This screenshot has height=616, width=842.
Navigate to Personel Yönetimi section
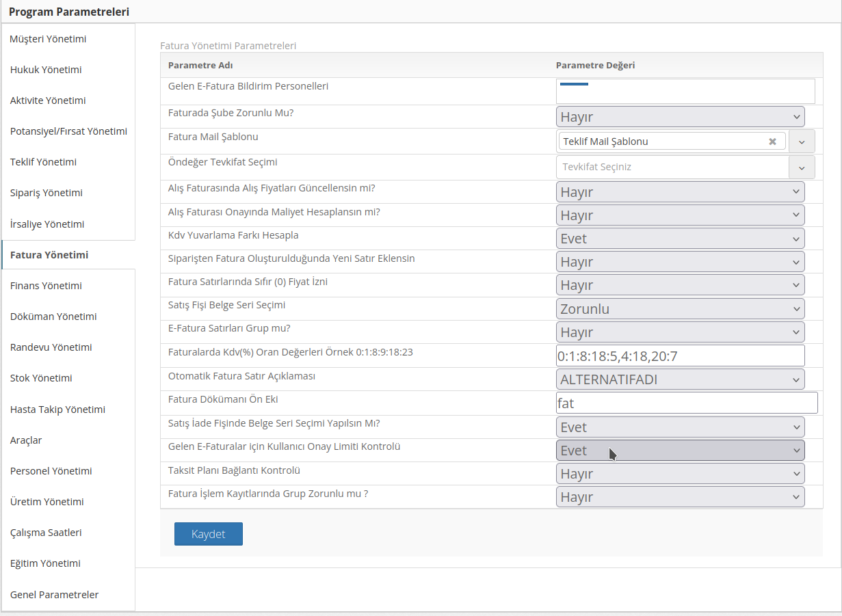(x=51, y=471)
